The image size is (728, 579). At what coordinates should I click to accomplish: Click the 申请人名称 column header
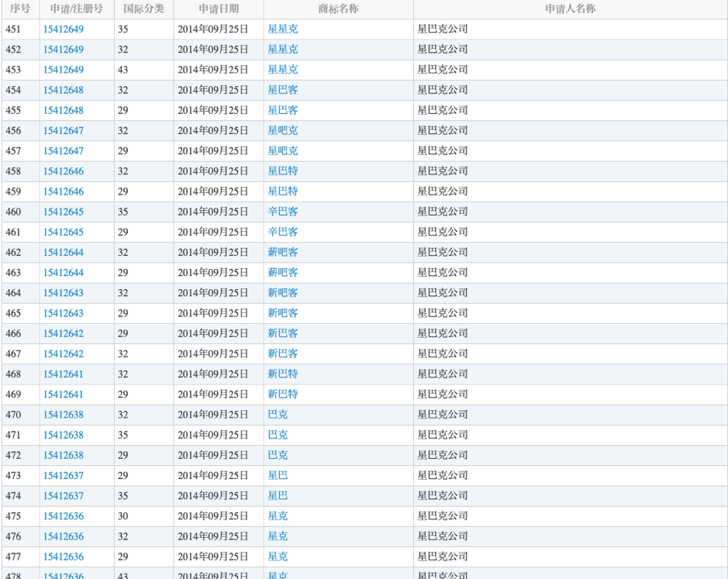(570, 9)
